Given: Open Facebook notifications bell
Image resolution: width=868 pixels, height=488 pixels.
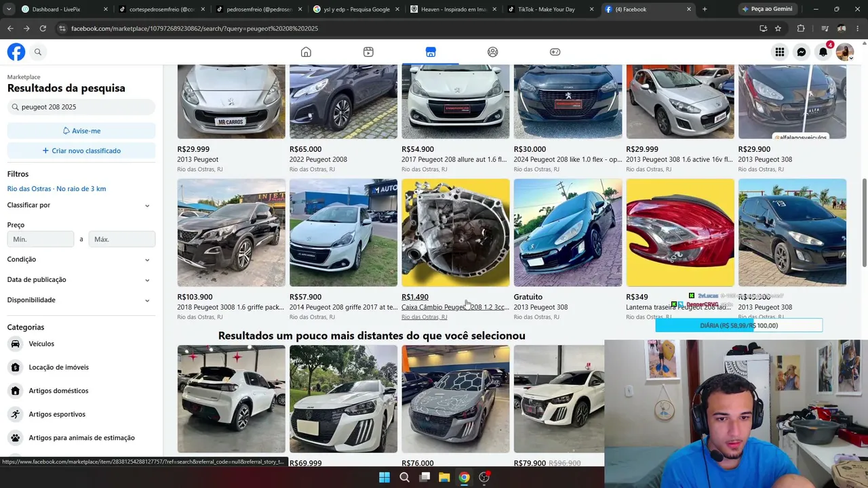Looking at the screenshot, I should (823, 52).
